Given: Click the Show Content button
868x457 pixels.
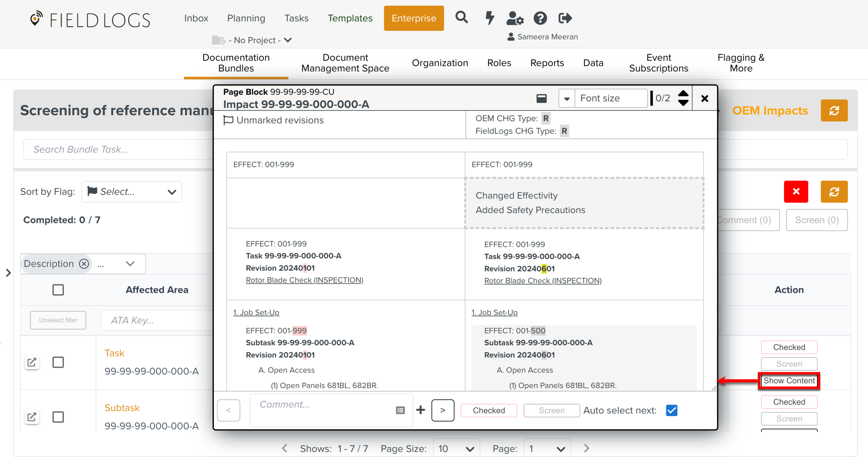Looking at the screenshot, I should [x=789, y=381].
